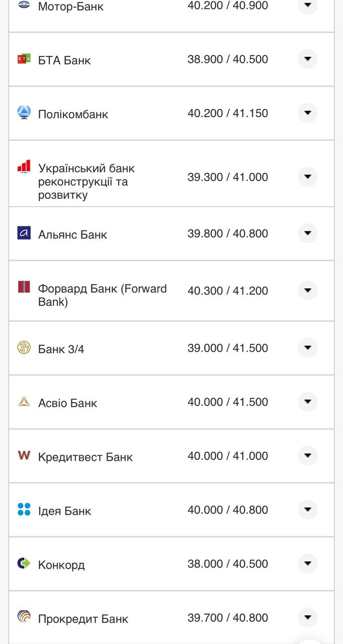
Task: Click the Банк 3/4 logo icon
Action: pyautogui.click(x=24, y=347)
